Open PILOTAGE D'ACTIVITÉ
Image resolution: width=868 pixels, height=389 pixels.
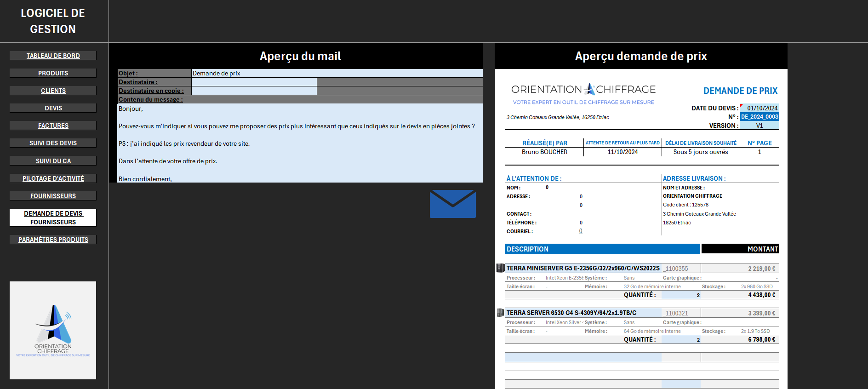tap(53, 178)
